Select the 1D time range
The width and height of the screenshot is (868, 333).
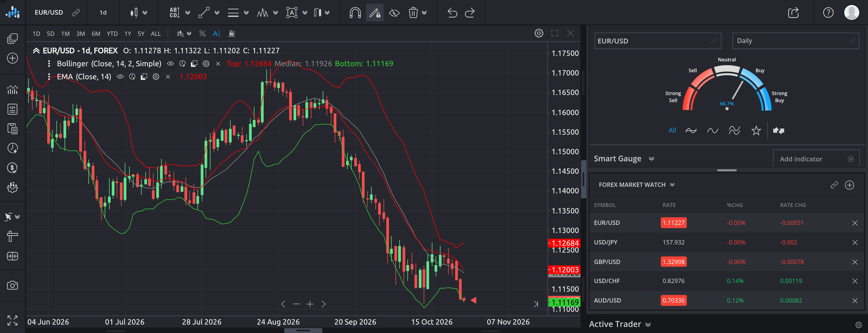point(36,34)
